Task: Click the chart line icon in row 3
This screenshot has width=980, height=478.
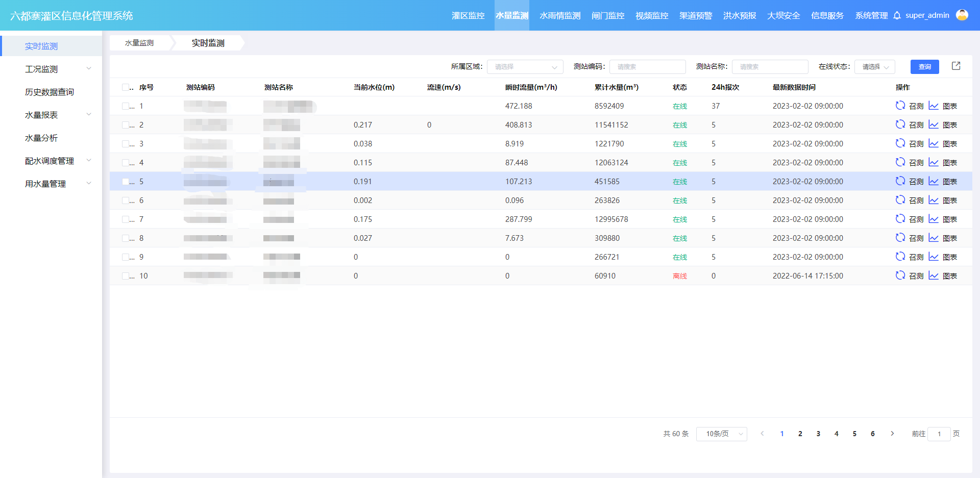Action: click(934, 143)
